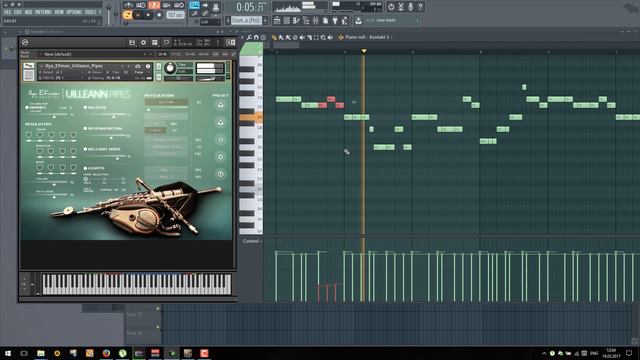The height and width of the screenshot is (360, 640).
Task: Select the zoom tool in Piano roll toolbar
Action: click(323, 37)
